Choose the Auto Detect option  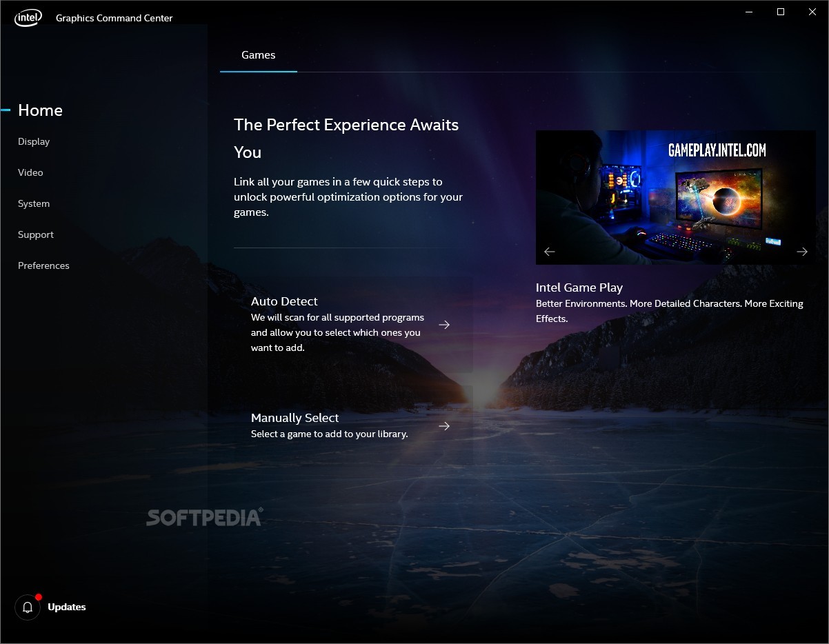[353, 324]
